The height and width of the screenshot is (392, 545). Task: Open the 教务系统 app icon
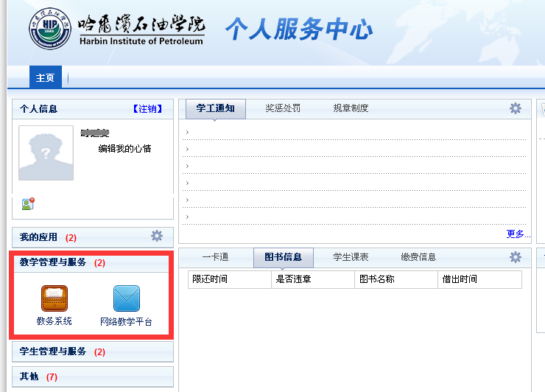pos(54,299)
